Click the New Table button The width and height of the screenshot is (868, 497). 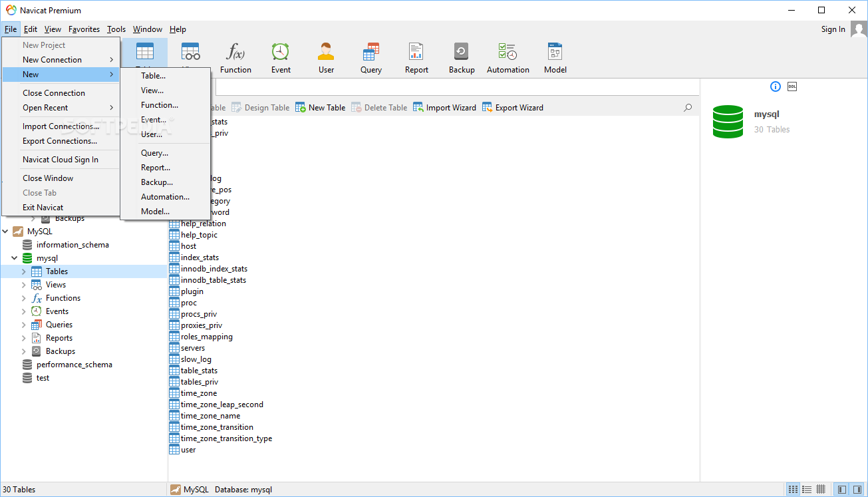pos(321,107)
